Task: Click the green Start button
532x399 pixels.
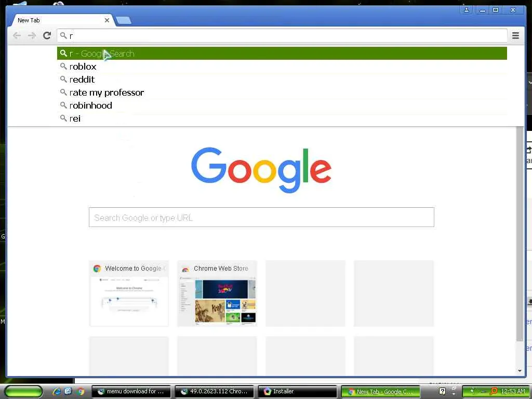Action: coord(23,392)
